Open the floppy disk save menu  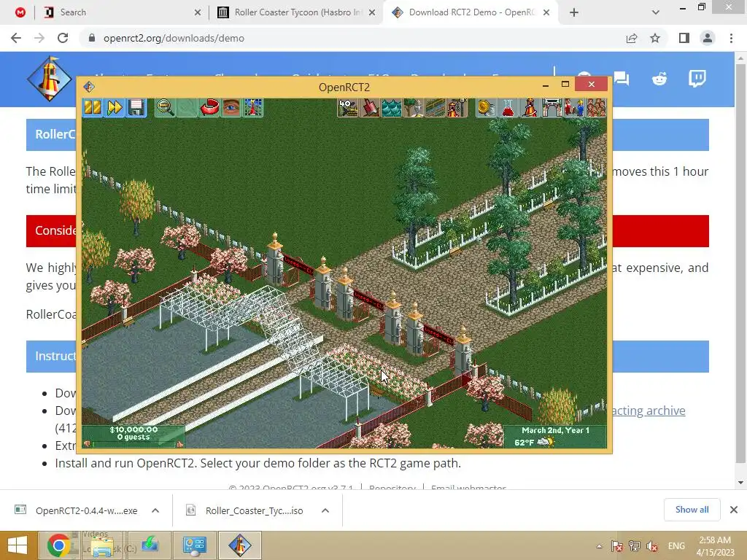click(x=136, y=108)
